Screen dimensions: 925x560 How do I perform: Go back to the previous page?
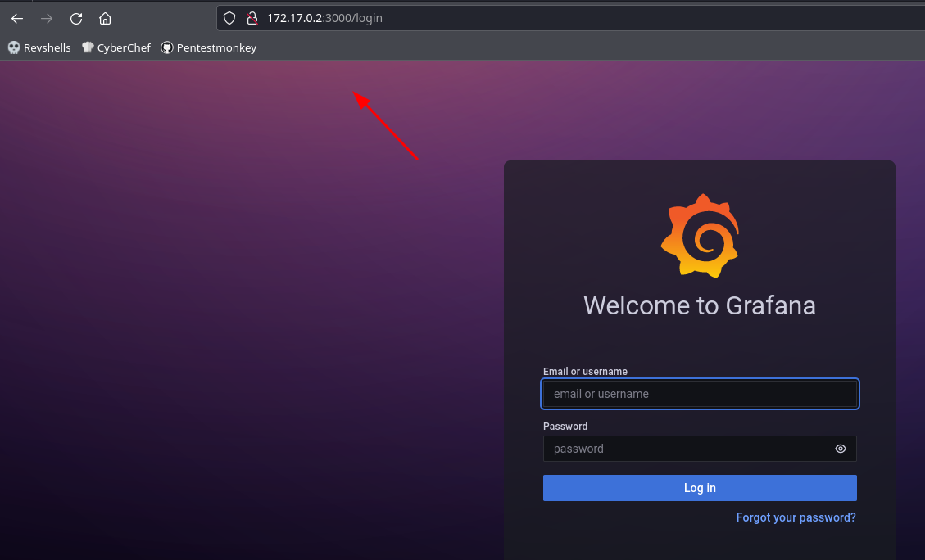pyautogui.click(x=17, y=18)
